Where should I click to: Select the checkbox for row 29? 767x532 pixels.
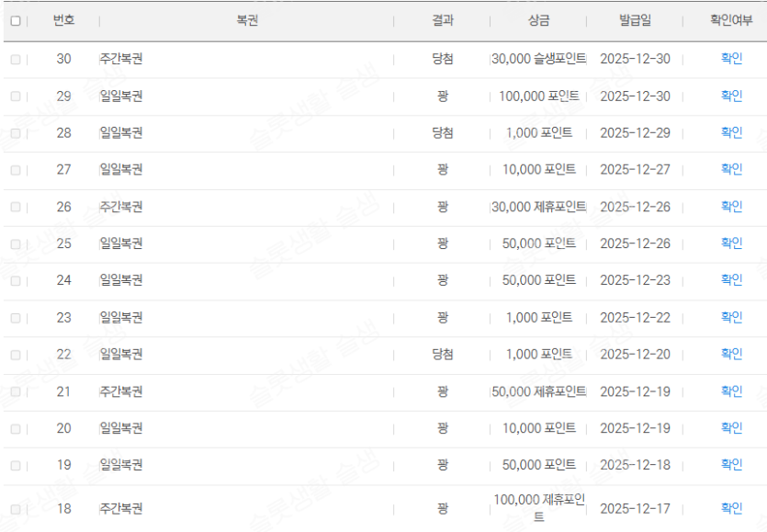[x=15, y=96]
